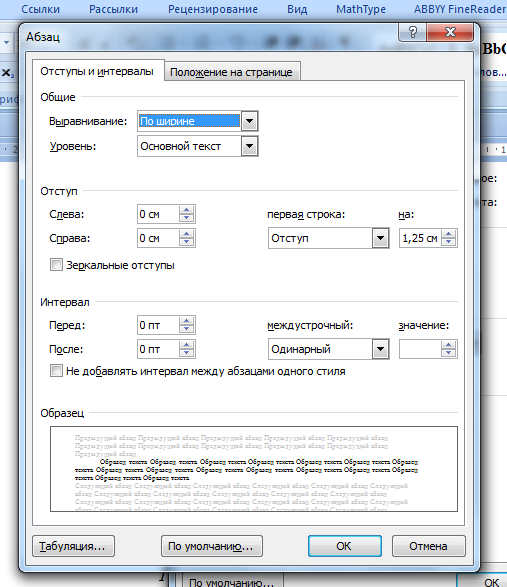Viewport: 507px width, 587px height.
Task: Click subscript icon in ribbon
Action: [8, 73]
